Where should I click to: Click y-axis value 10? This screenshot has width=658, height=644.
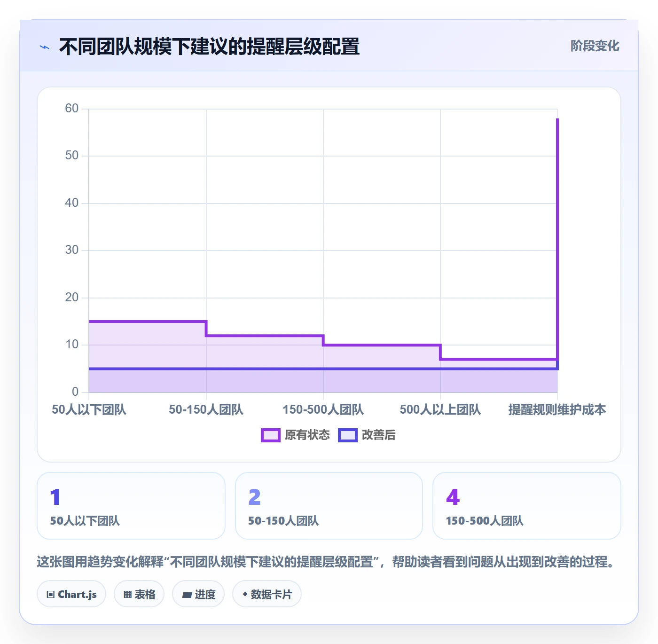tap(72, 345)
